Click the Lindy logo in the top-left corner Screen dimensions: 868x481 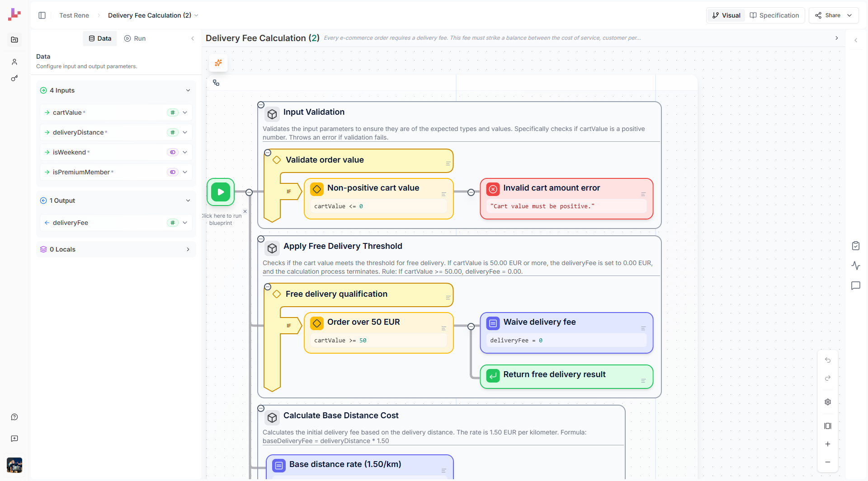[14, 14]
